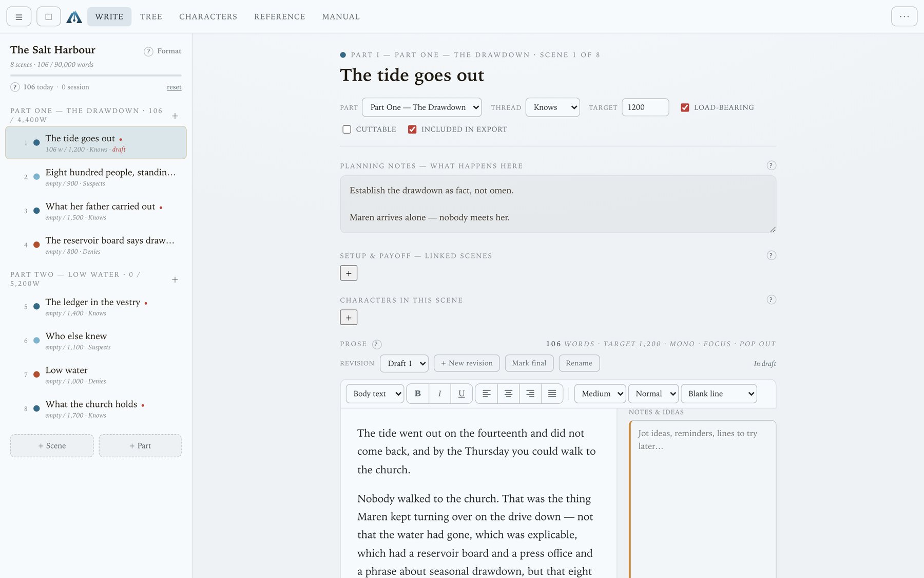
Task: Click the Mark final button
Action: tap(529, 363)
